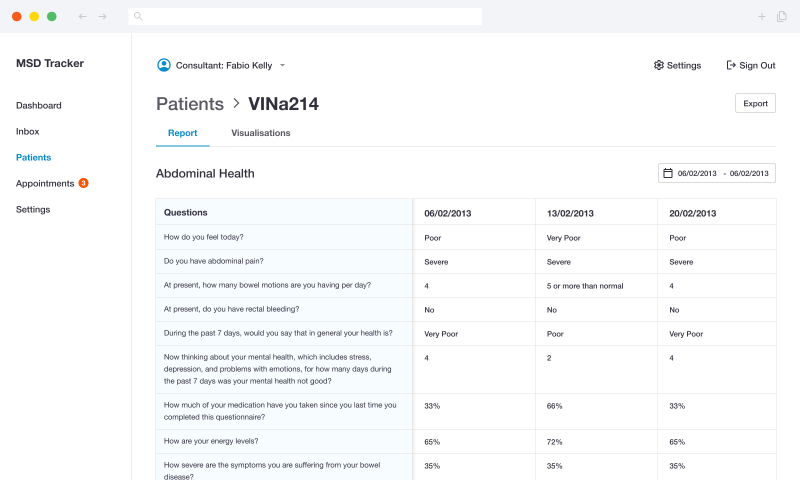Click into the browser address bar field
Image resolution: width=800 pixels, height=480 pixels.
[x=305, y=16]
